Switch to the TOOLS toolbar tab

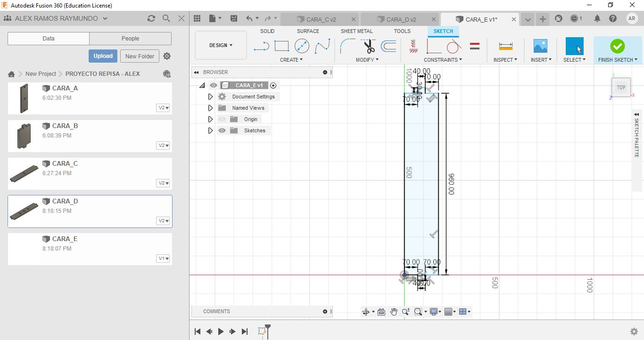click(402, 31)
